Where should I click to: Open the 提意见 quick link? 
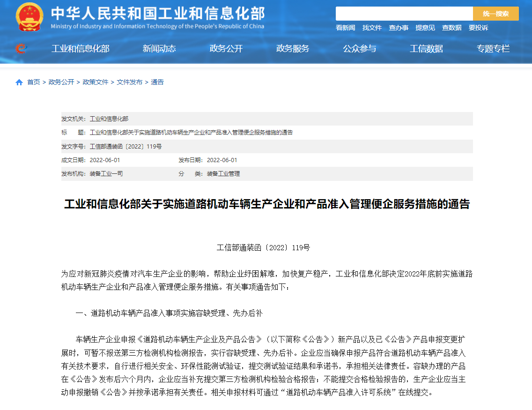[x=425, y=28]
